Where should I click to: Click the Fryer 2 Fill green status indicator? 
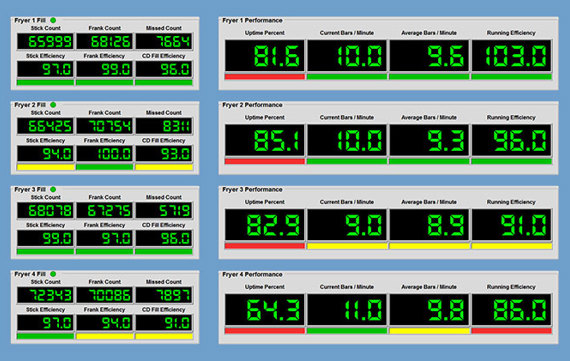(x=53, y=105)
